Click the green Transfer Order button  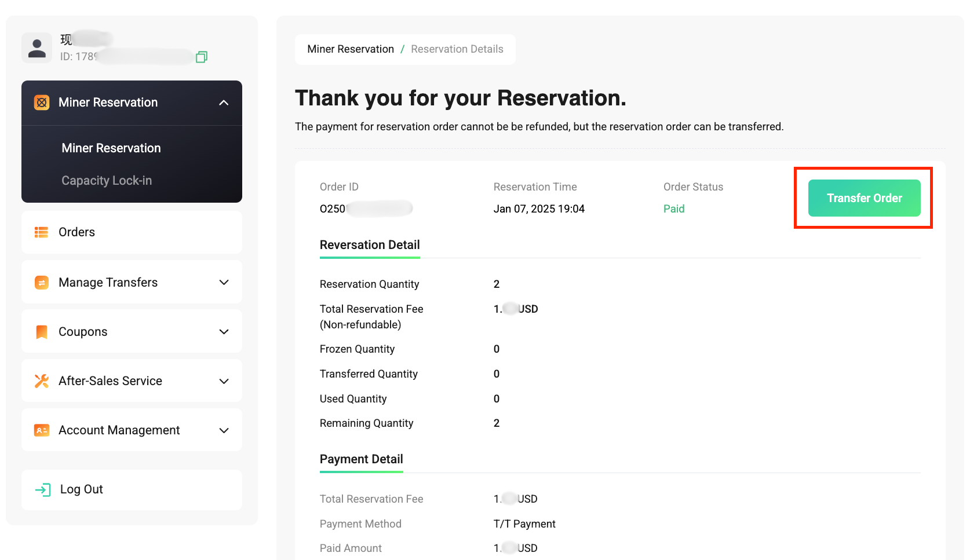[864, 198]
